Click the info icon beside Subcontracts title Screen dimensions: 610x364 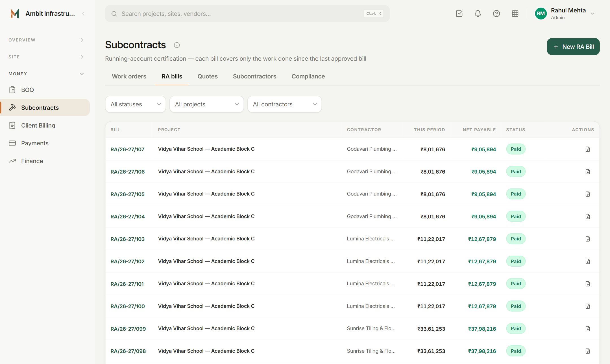tap(177, 45)
